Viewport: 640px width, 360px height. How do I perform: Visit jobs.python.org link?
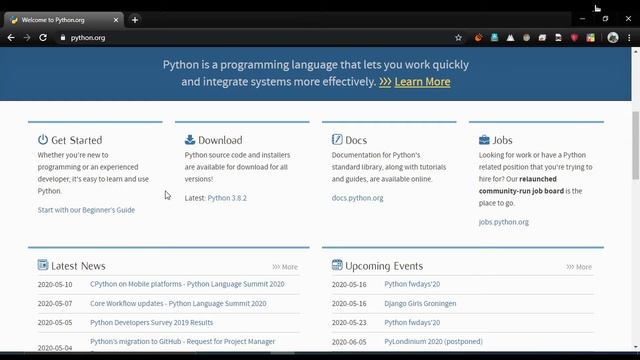point(504,222)
